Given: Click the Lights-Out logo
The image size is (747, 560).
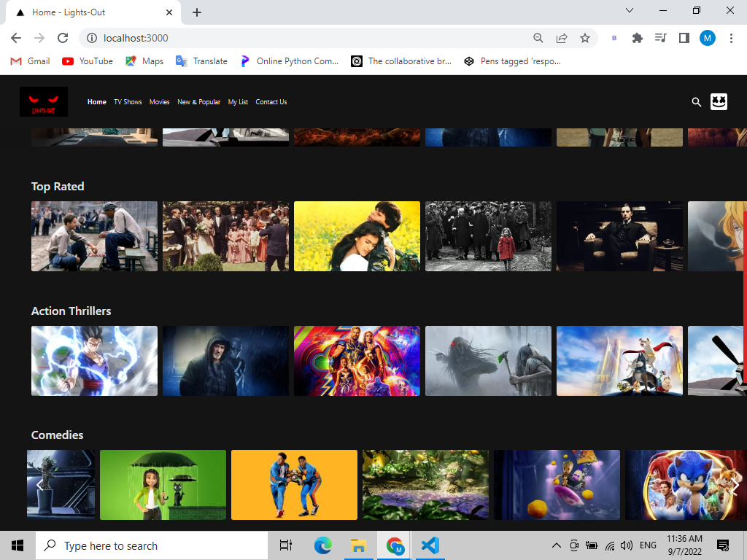Looking at the screenshot, I should pyautogui.click(x=43, y=101).
